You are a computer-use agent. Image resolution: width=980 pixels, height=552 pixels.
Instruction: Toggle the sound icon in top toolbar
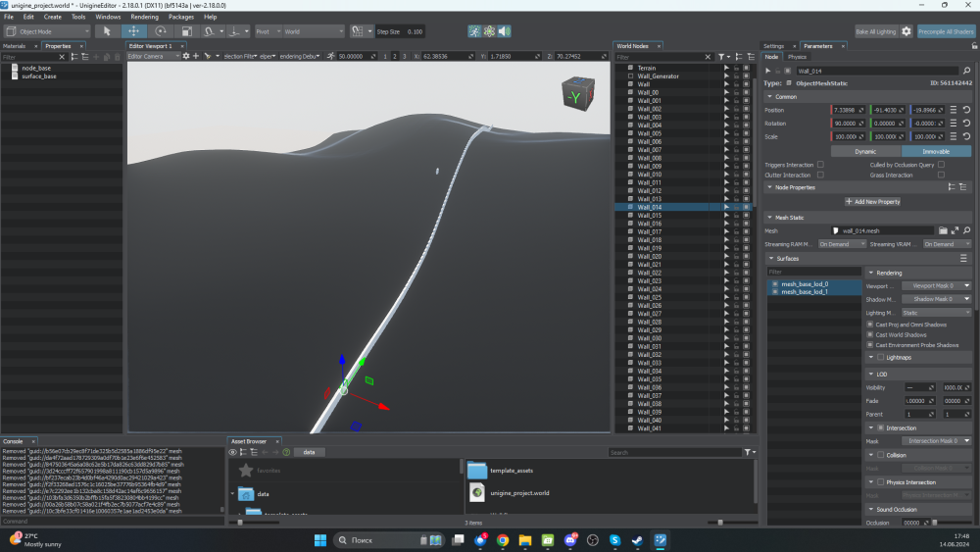504,31
